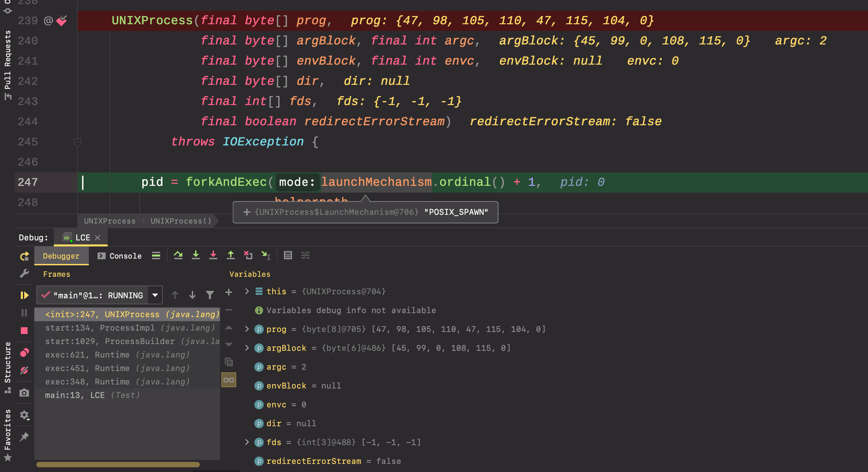868x472 pixels.
Task: Select frame exec:451 Runtime
Action: click(x=127, y=368)
